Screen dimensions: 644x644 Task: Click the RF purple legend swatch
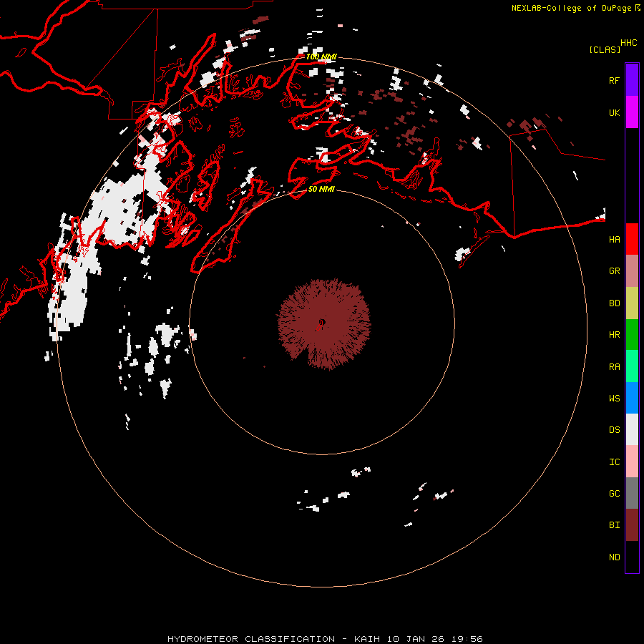632,80
